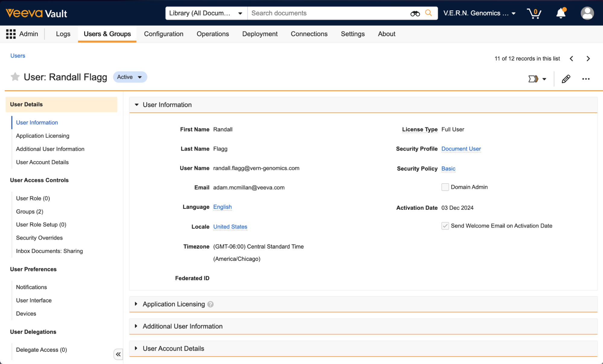The image size is (603, 364).
Task: Click the English language link
Action: 222,207
